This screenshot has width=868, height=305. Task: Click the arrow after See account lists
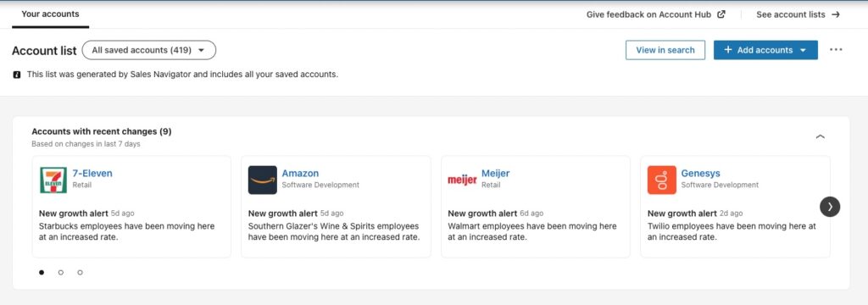point(835,14)
